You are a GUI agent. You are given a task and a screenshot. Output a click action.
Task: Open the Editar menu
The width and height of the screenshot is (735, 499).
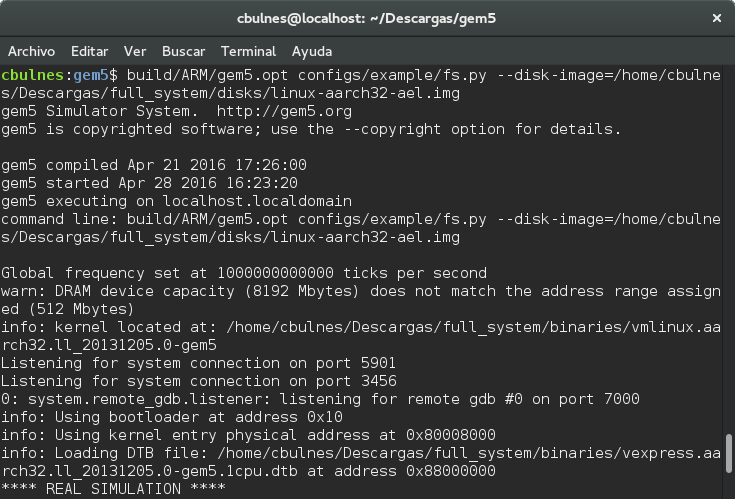pyautogui.click(x=90, y=51)
